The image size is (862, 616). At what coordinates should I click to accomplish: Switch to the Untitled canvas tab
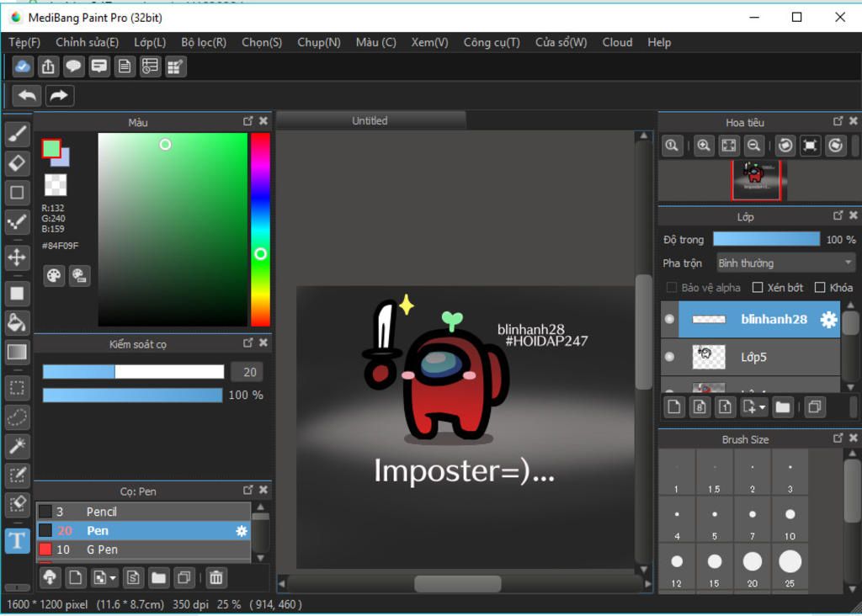click(370, 121)
